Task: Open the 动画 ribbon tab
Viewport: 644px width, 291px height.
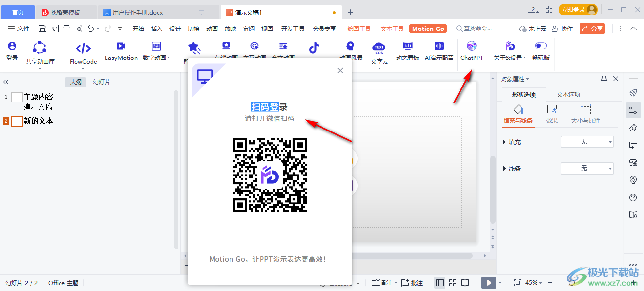Action: tap(212, 29)
